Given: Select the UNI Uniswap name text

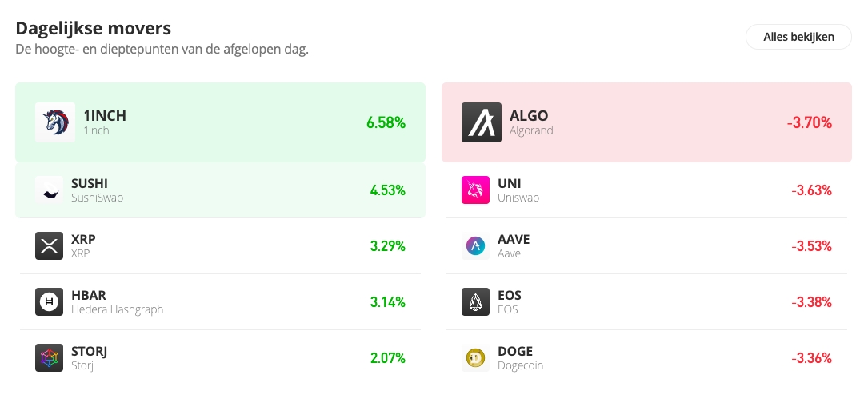Looking at the screenshot, I should pyautogui.click(x=518, y=198).
